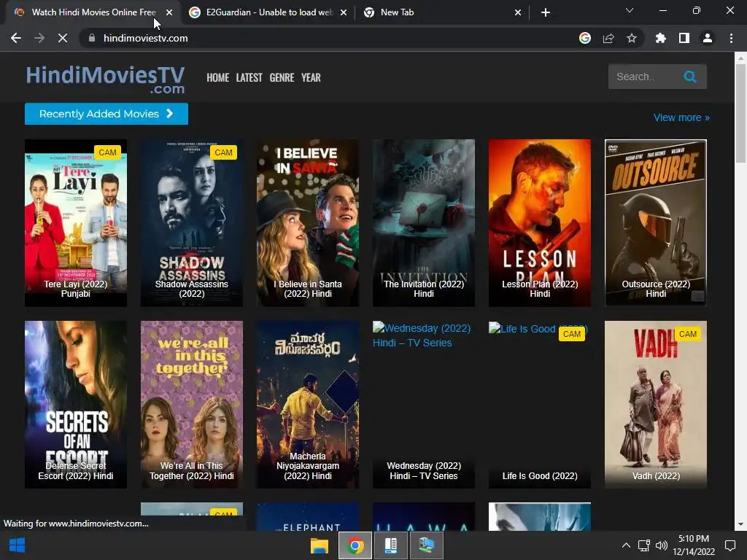Close the New Tab tab
The height and width of the screenshot is (560, 747).
pos(518,13)
